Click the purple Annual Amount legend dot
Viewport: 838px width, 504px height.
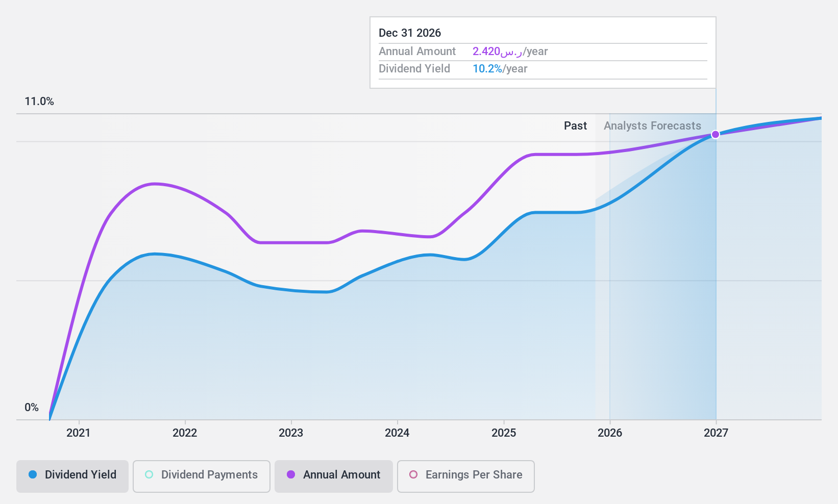click(290, 475)
